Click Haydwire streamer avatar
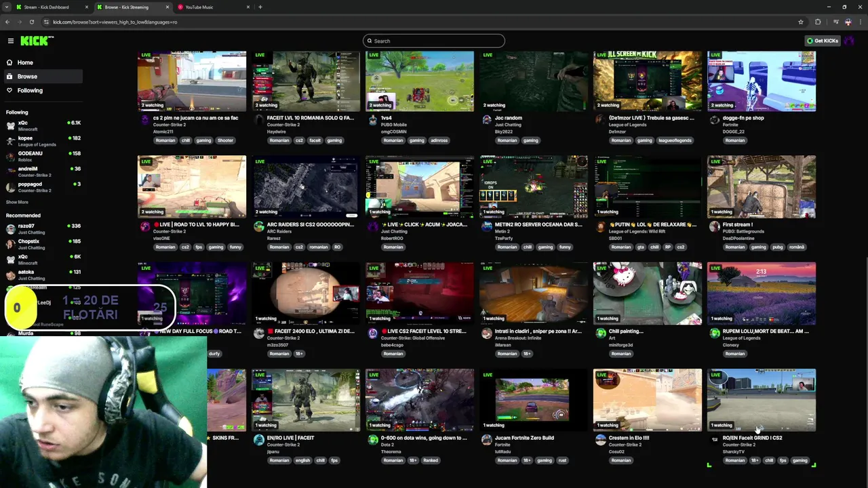This screenshot has width=868, height=488. click(258, 120)
